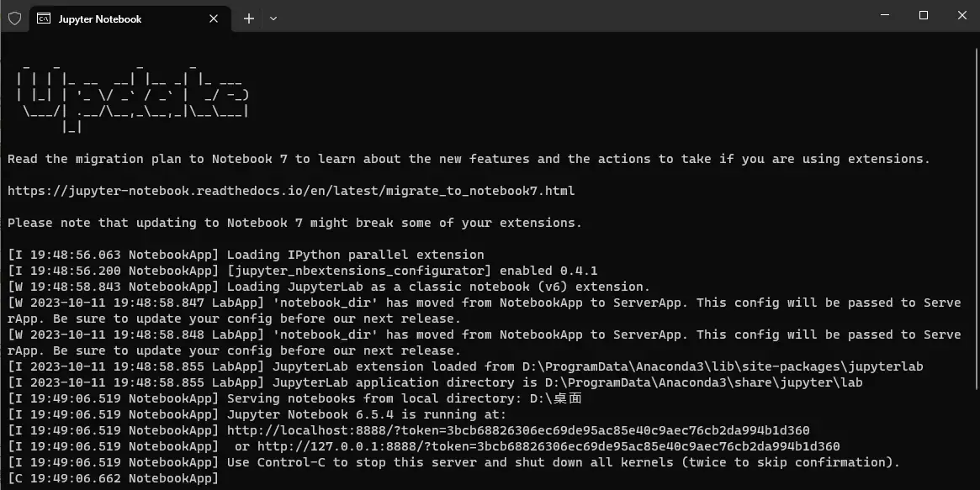Close the terminal window
The width and height of the screenshot is (980, 490).
coord(961,15)
